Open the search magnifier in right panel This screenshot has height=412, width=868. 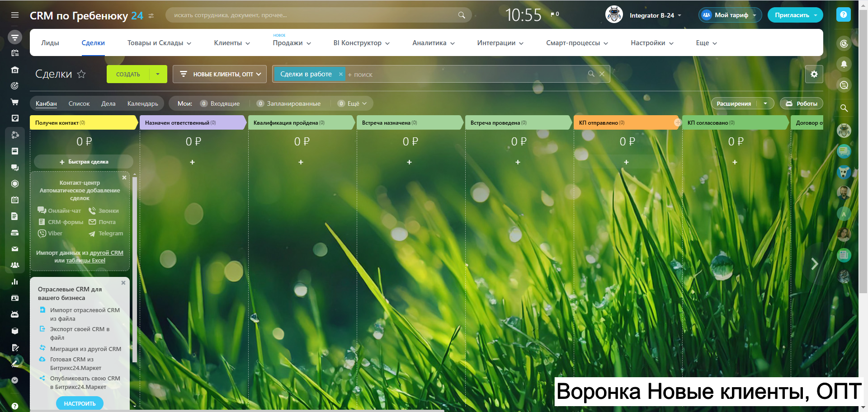[844, 108]
